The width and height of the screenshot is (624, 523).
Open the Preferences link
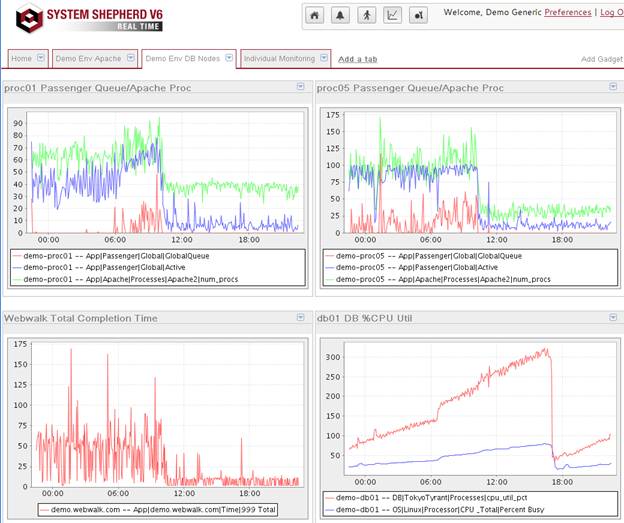567,12
